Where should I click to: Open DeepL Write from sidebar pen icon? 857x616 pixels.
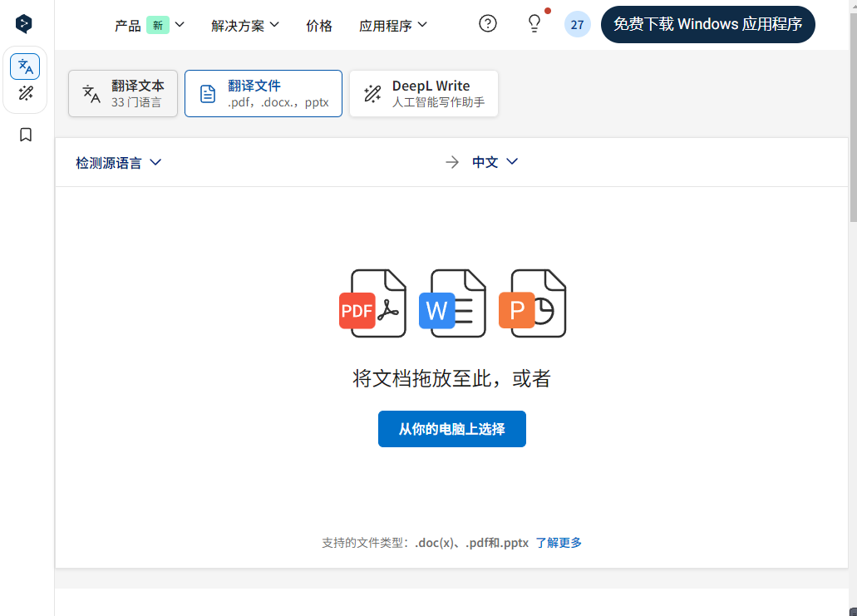click(25, 93)
